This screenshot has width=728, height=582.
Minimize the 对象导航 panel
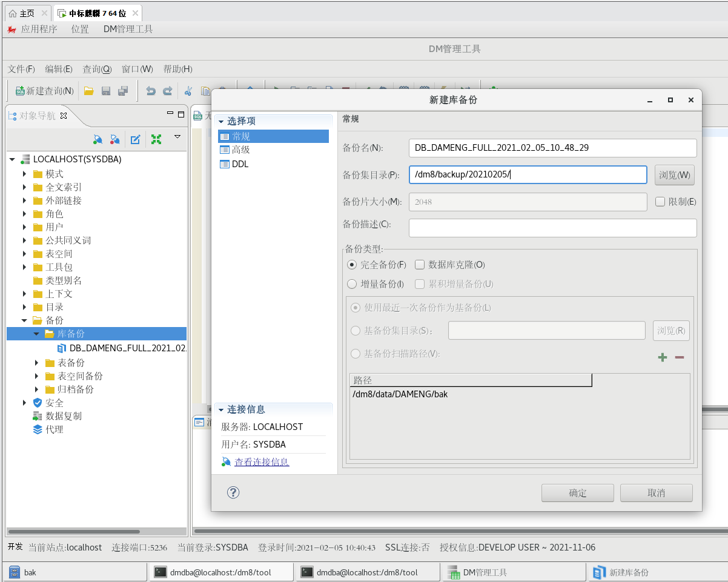pos(170,113)
